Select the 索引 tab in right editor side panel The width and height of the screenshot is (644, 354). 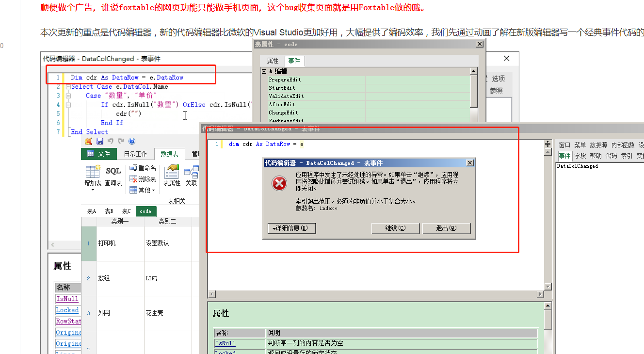(x=627, y=156)
